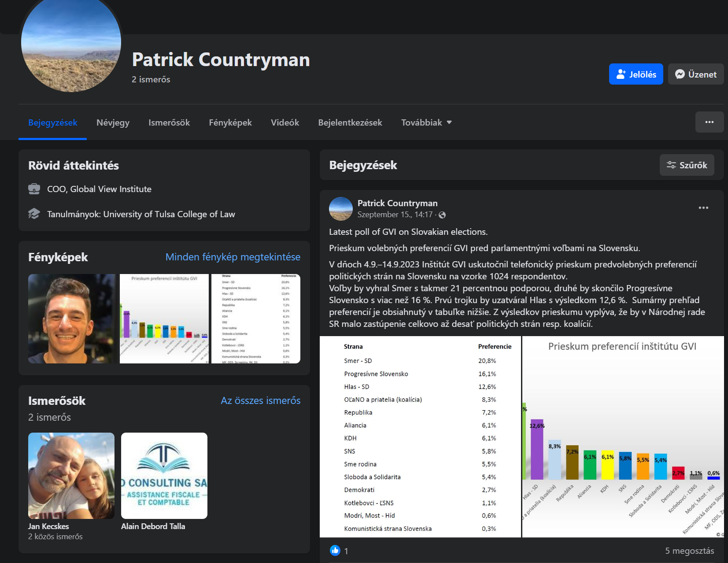Screen dimensions: 728x563
Task: Click the thumbs-up like reaction icon
Action: pyautogui.click(x=335, y=550)
